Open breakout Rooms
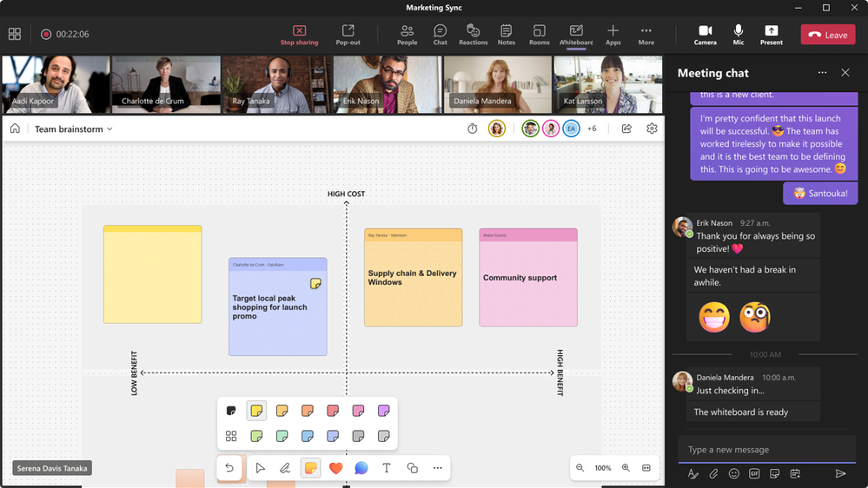The width and height of the screenshot is (868, 488). point(540,35)
